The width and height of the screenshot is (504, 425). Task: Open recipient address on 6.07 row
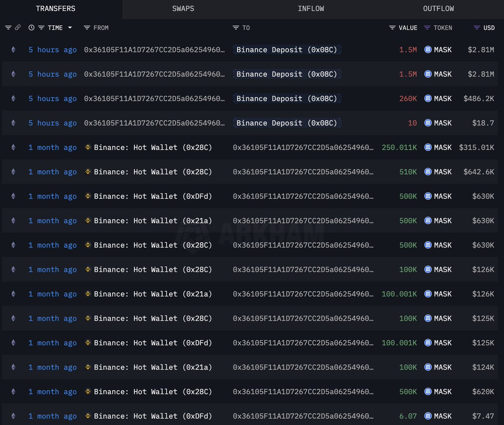[x=303, y=416]
